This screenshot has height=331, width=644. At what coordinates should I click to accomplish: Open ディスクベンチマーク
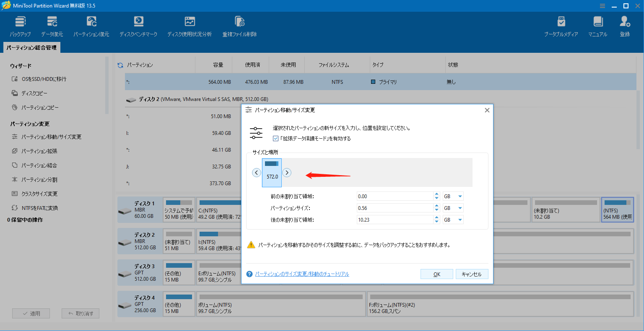click(139, 25)
